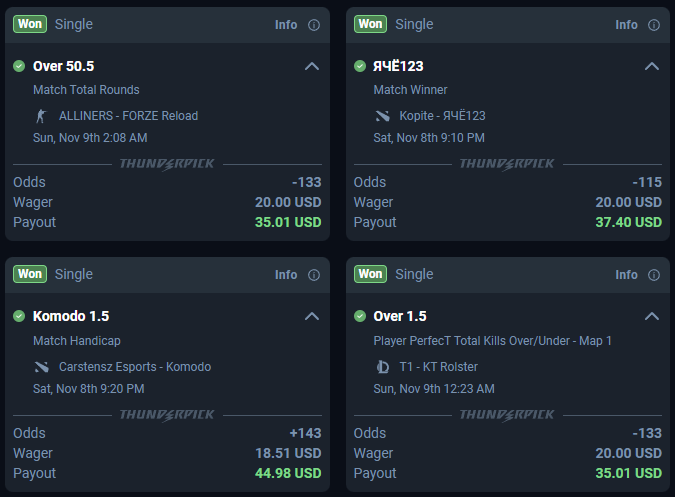Click the info circle icon on Over 1.5 bet
675x497 pixels.
click(x=655, y=275)
